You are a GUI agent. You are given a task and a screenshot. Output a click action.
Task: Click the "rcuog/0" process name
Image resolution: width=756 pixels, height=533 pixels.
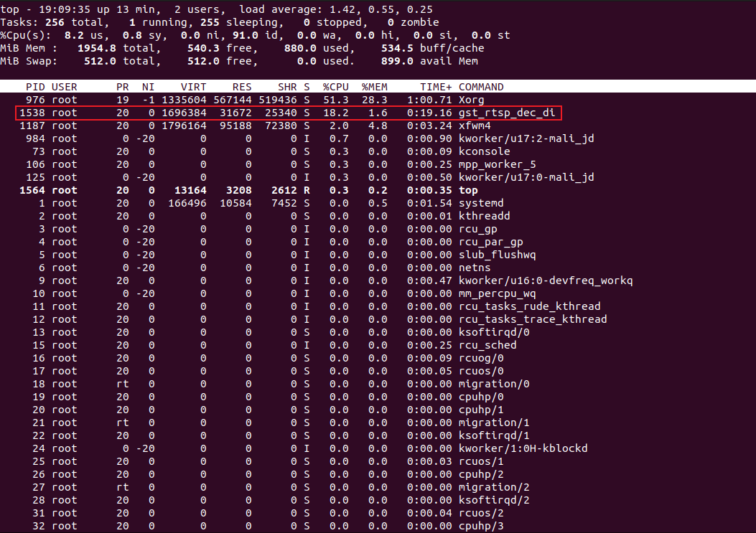(481, 358)
